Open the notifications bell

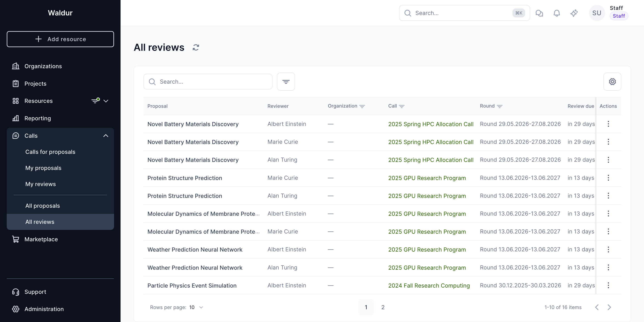557,13
